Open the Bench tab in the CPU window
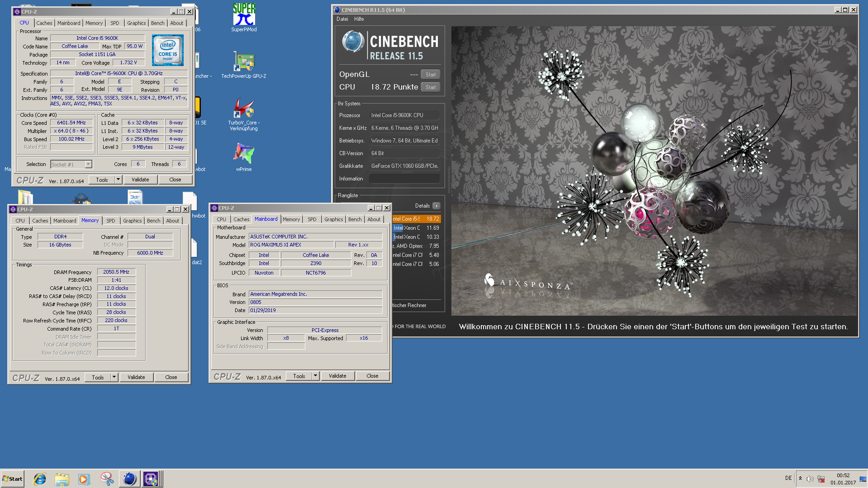Viewport: 868px width, 488px height. [x=158, y=23]
